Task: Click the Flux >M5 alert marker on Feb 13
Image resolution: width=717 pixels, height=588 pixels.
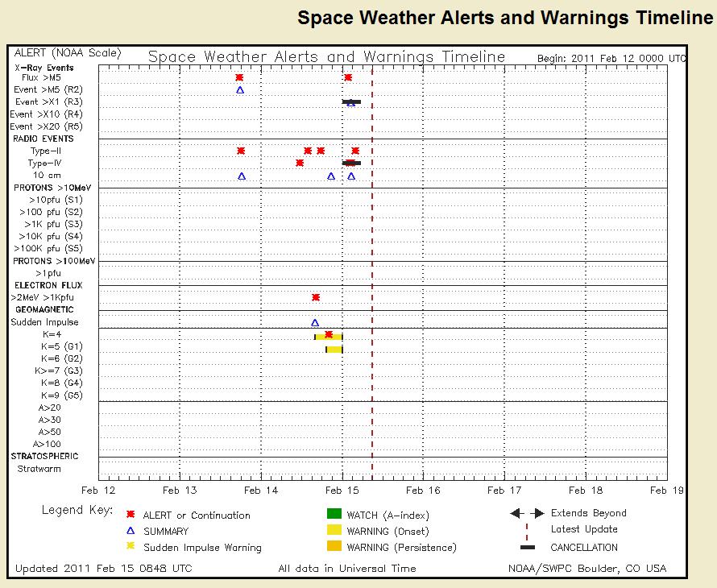Action: (239, 78)
